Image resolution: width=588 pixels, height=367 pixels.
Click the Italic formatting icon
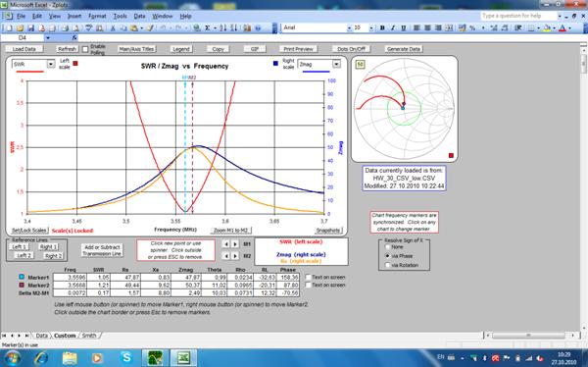[x=393, y=27]
